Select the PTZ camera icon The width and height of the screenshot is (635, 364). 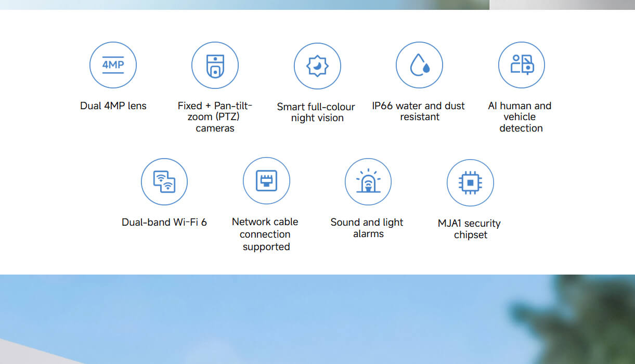tap(215, 66)
